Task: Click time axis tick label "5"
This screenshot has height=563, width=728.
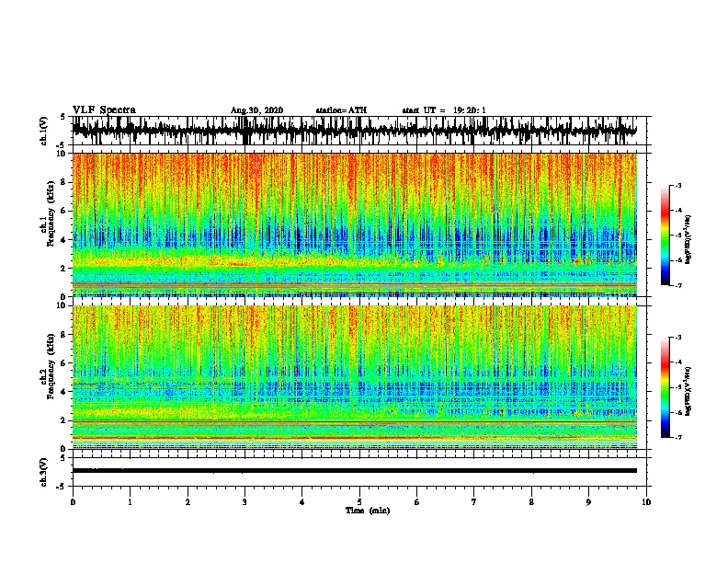Action: coord(359,502)
